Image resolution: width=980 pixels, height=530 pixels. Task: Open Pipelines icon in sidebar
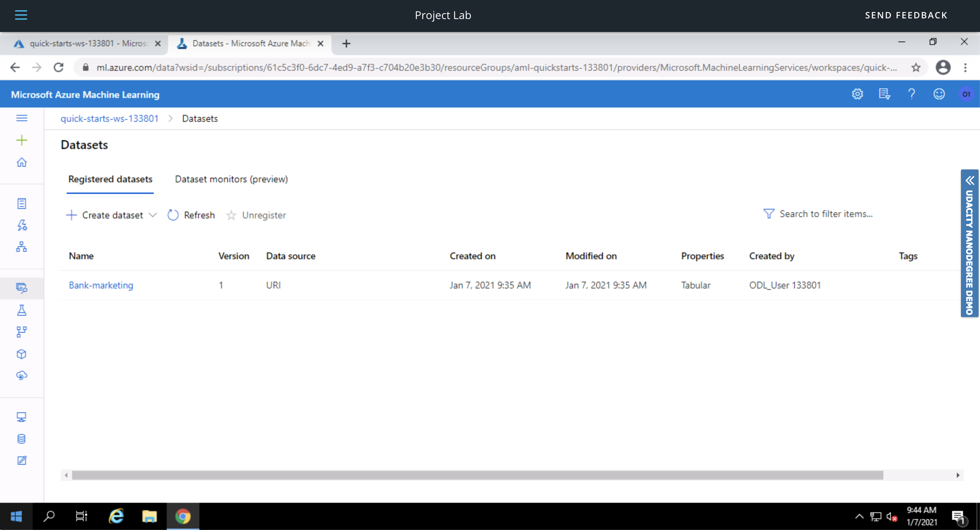pos(22,332)
